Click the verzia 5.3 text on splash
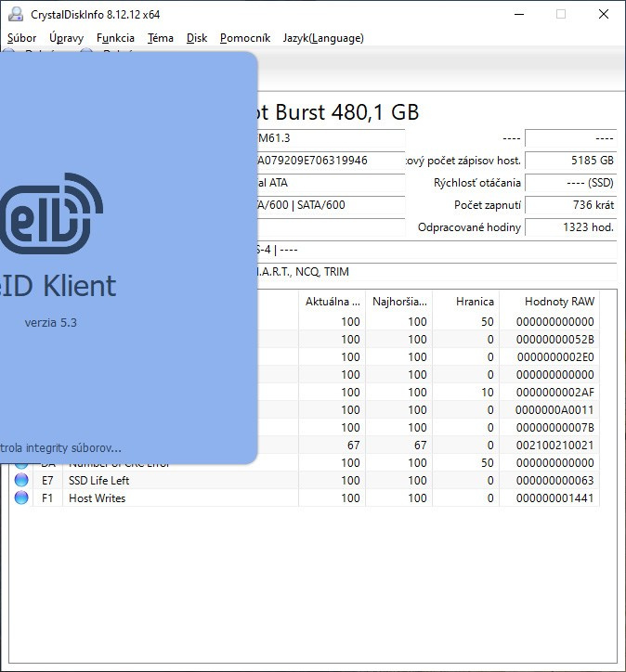Screen dimensions: 626x672 pos(50,323)
